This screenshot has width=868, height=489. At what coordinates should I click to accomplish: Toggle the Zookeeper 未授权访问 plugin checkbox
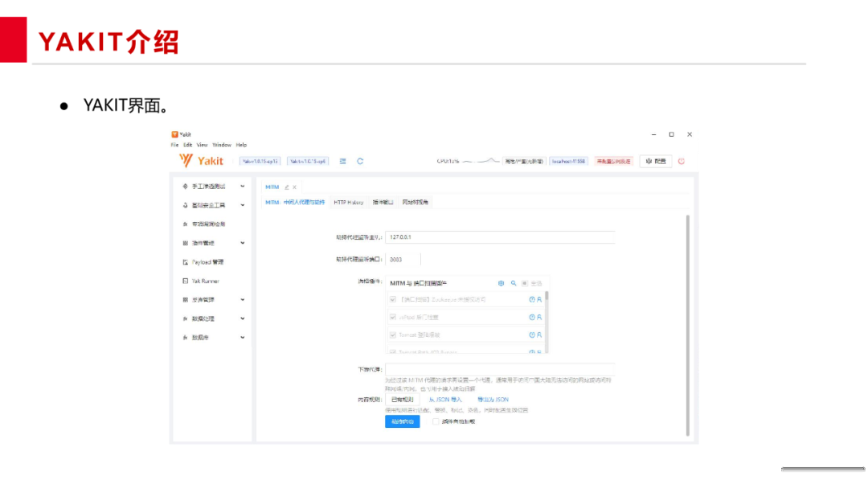[x=393, y=300]
